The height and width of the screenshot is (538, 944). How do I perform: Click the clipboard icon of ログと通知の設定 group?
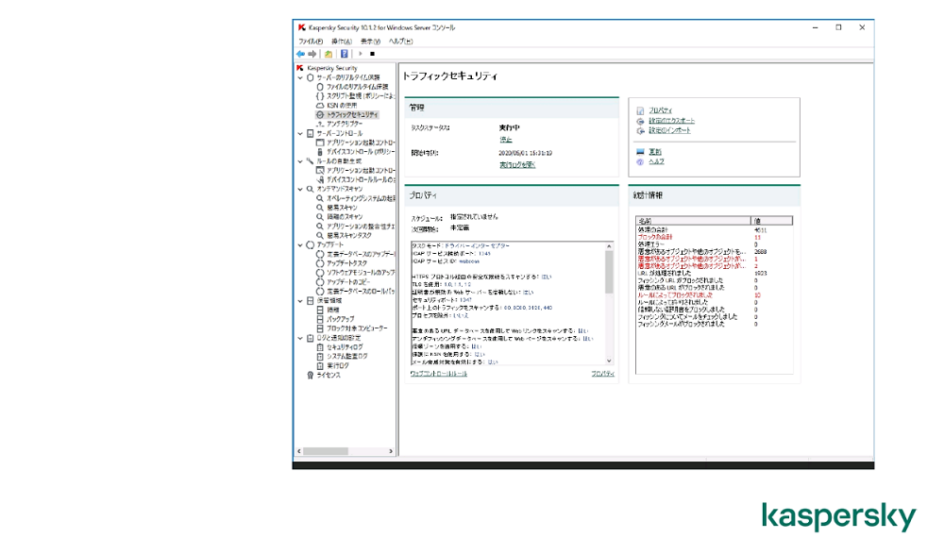coord(310,338)
